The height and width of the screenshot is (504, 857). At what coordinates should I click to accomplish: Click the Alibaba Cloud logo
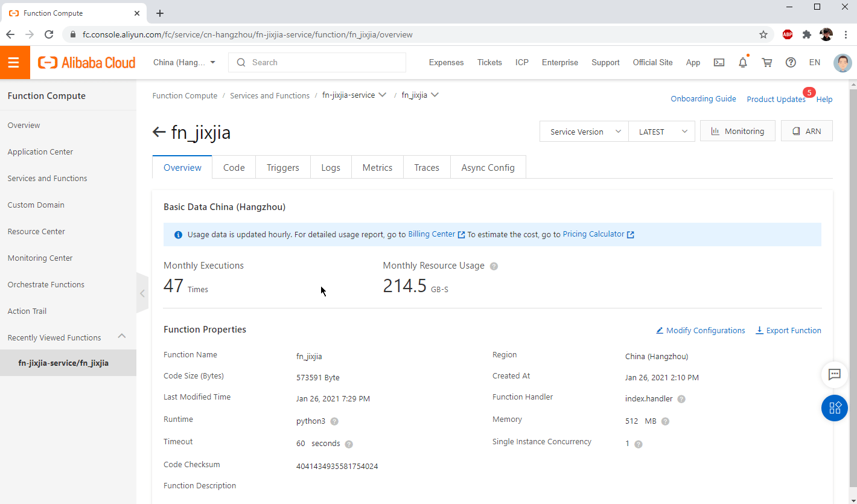tap(87, 62)
